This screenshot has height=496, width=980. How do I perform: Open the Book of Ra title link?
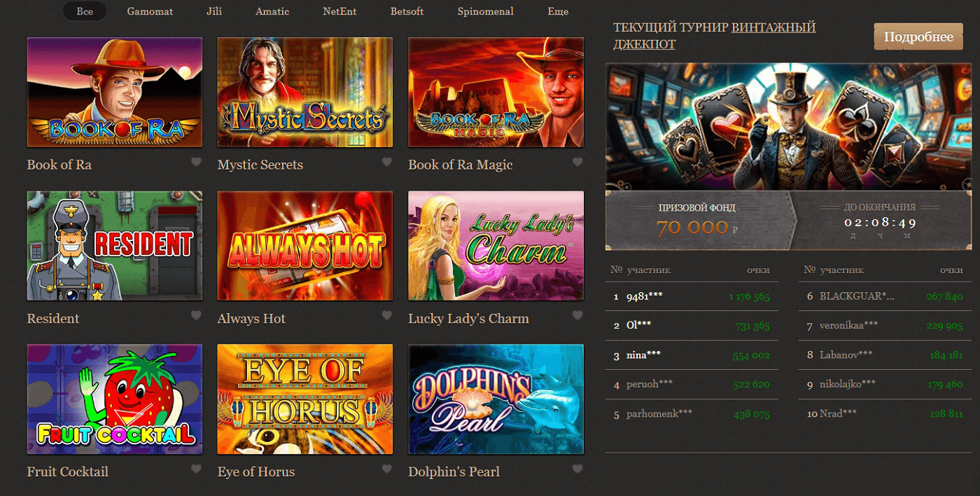pos(59,165)
